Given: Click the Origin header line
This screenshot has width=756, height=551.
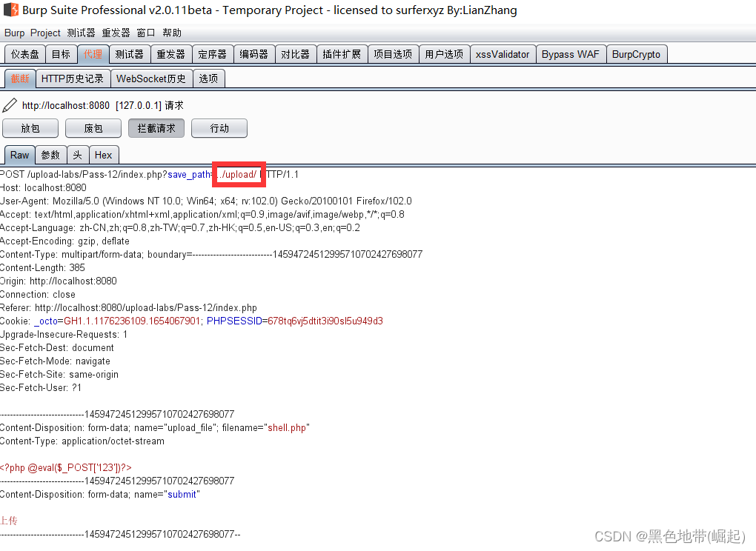Looking at the screenshot, I should tap(59, 281).
